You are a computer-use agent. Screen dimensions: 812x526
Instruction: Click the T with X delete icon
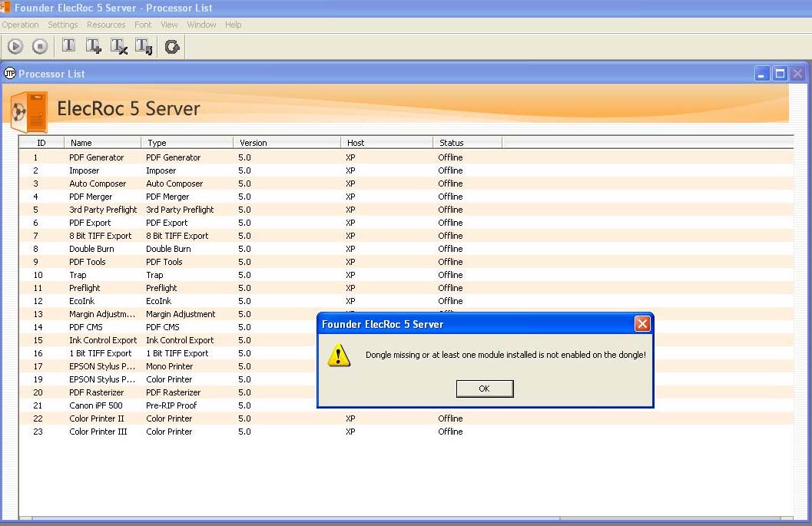[x=119, y=46]
